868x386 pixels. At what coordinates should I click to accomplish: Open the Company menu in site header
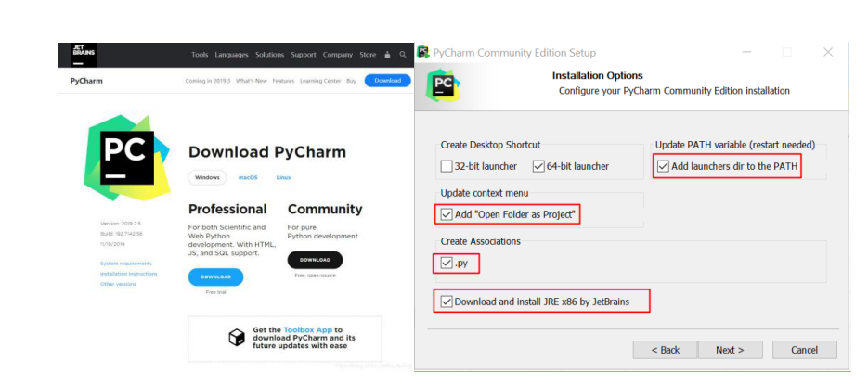(x=338, y=55)
